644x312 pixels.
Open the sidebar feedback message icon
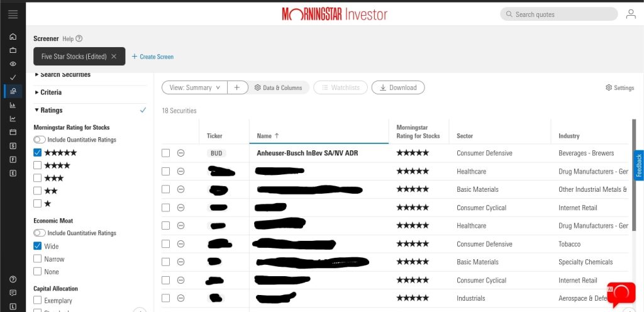[13, 292]
